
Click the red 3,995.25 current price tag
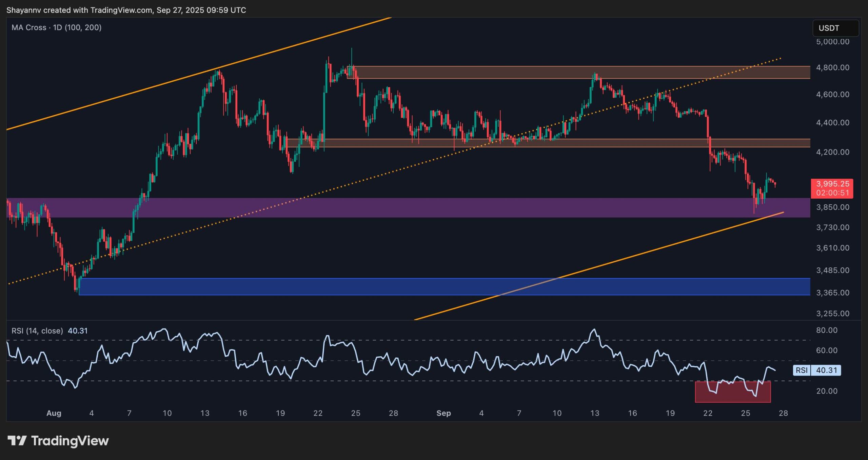[832, 188]
